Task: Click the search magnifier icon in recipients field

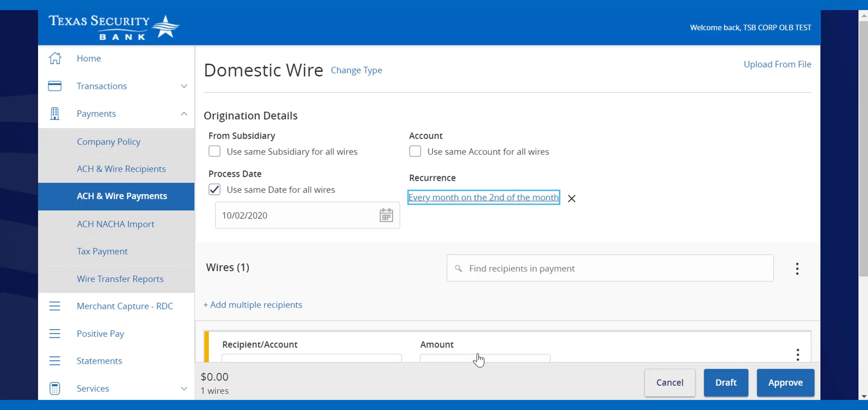Action: pyautogui.click(x=458, y=269)
